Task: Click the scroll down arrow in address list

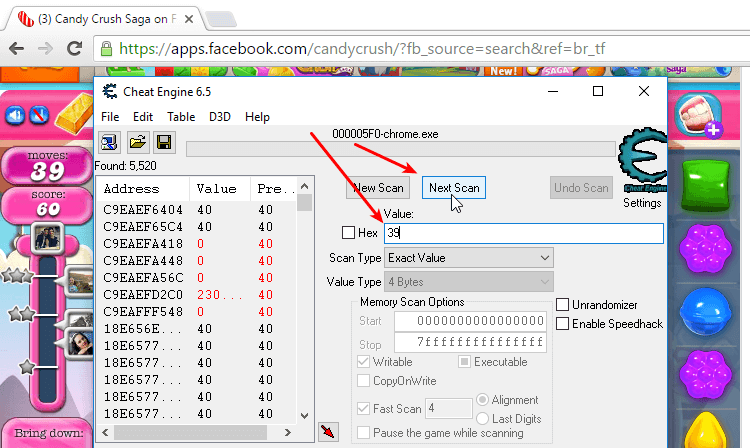Action: tap(304, 415)
